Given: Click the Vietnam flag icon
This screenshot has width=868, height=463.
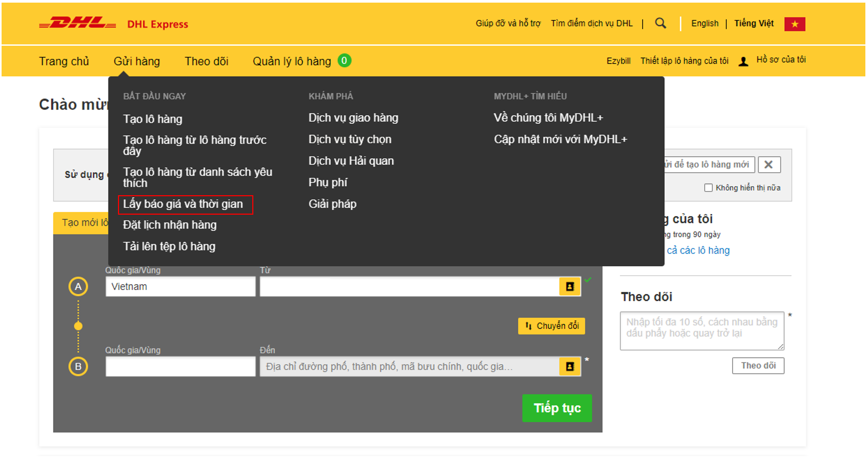Looking at the screenshot, I should 794,24.
